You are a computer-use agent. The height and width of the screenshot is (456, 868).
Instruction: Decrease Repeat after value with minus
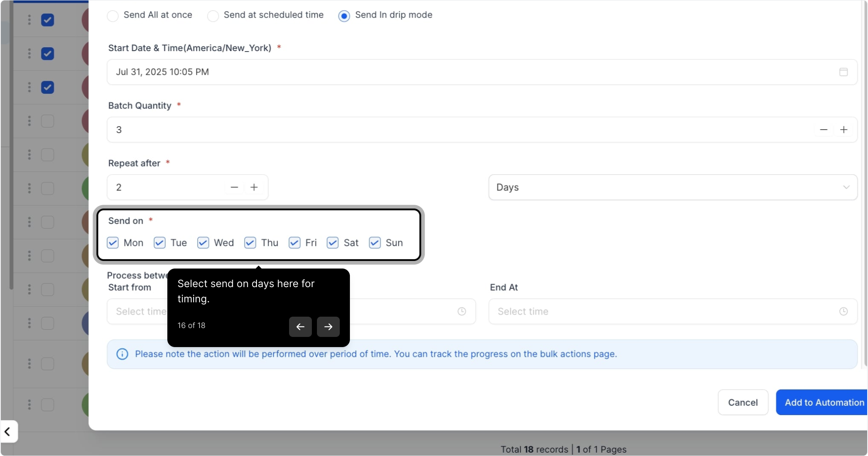[234, 187]
